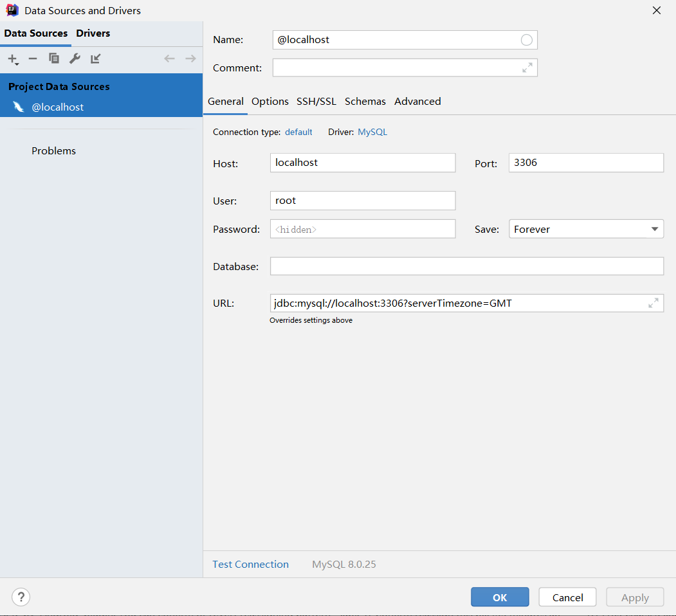Viewport: 676px width, 616px height.
Task: Expand the Comment field editor
Action: tap(527, 68)
